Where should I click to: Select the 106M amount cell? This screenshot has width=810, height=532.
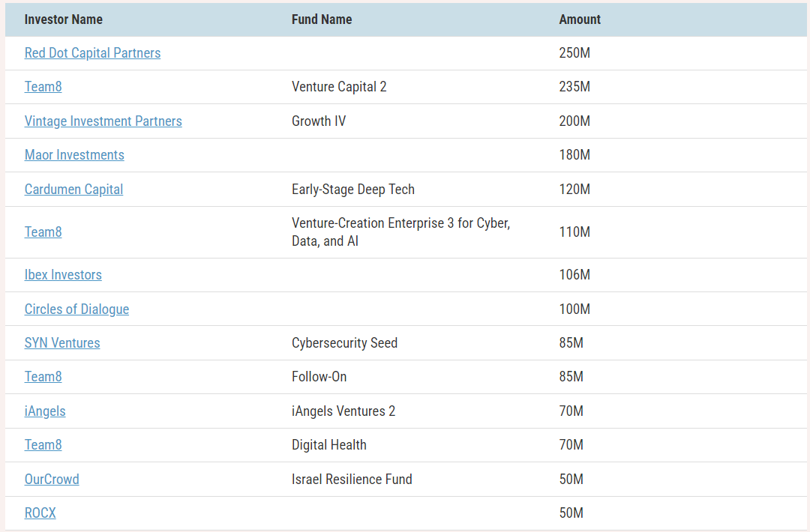(574, 274)
